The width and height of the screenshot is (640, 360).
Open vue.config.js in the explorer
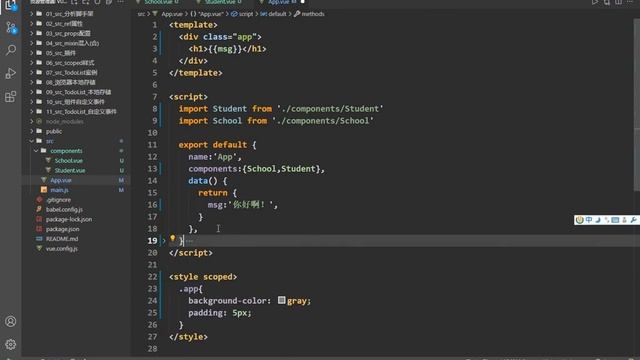(62, 248)
